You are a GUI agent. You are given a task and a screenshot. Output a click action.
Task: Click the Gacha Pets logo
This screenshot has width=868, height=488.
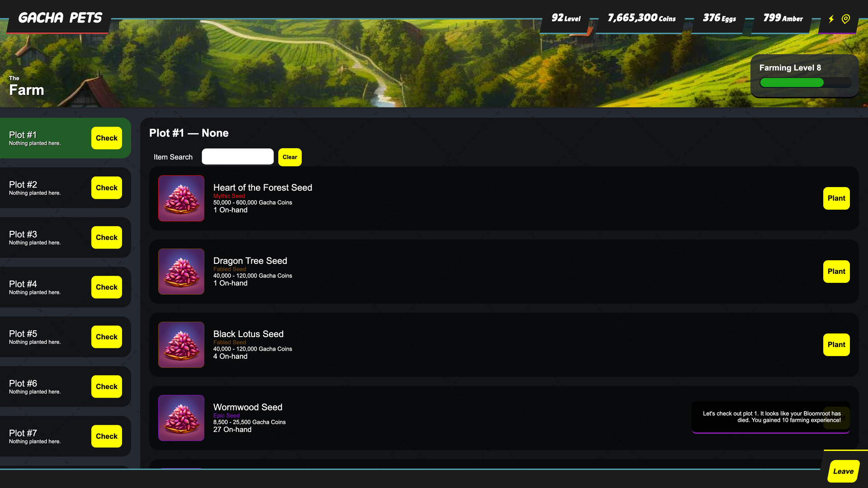[60, 18]
